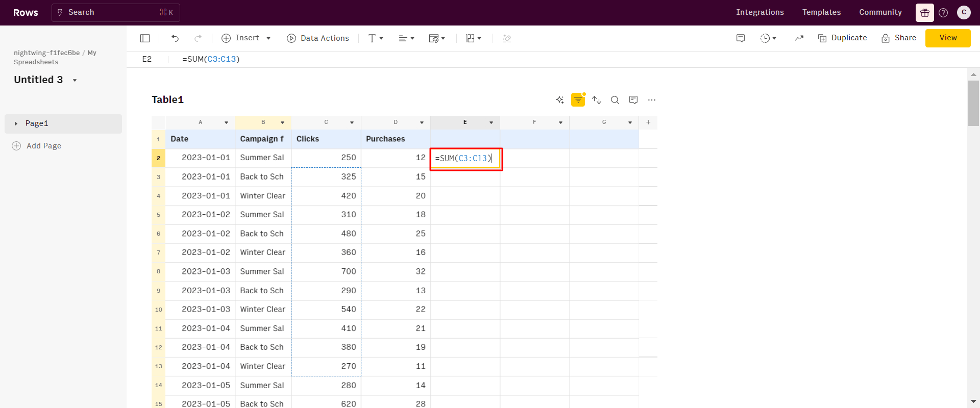Open the help question mark icon
Viewport: 980px width, 408px height.
click(x=943, y=13)
